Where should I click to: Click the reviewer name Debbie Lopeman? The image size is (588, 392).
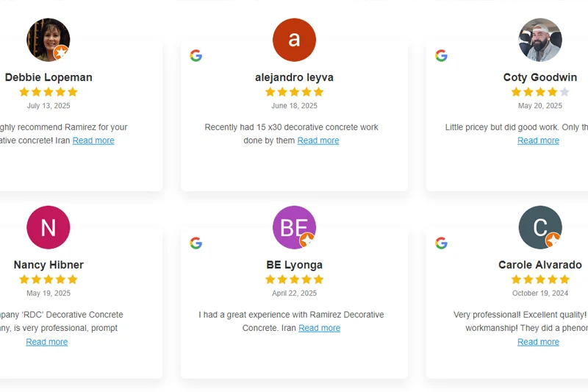[x=49, y=77]
